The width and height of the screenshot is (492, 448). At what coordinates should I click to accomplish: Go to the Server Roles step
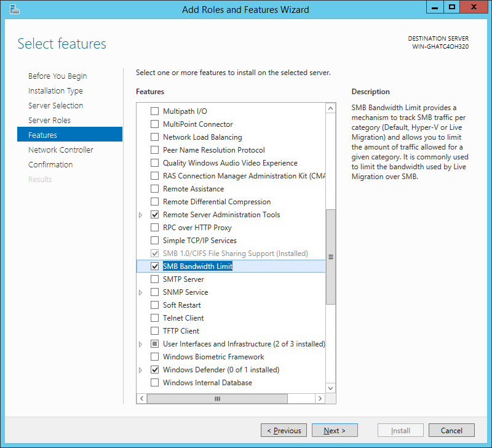pyautogui.click(x=49, y=120)
